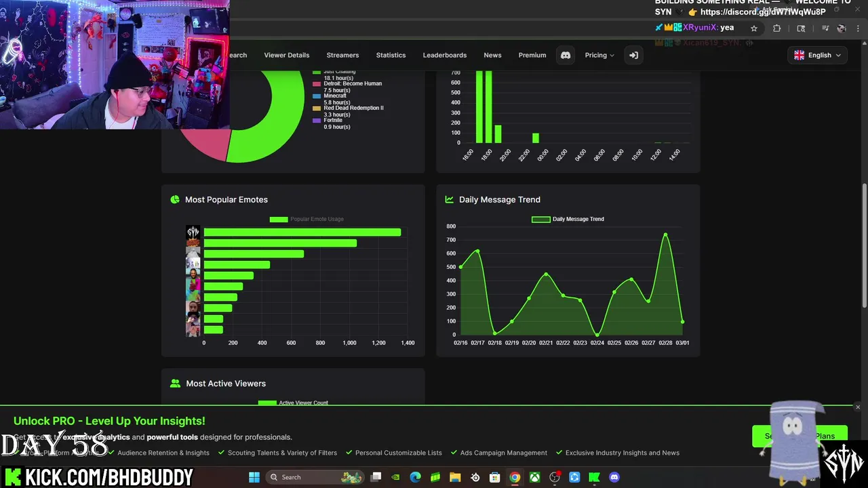Toggle the Popular Emote Usage legend
Image resolution: width=868 pixels, height=488 pixels.
(x=307, y=219)
